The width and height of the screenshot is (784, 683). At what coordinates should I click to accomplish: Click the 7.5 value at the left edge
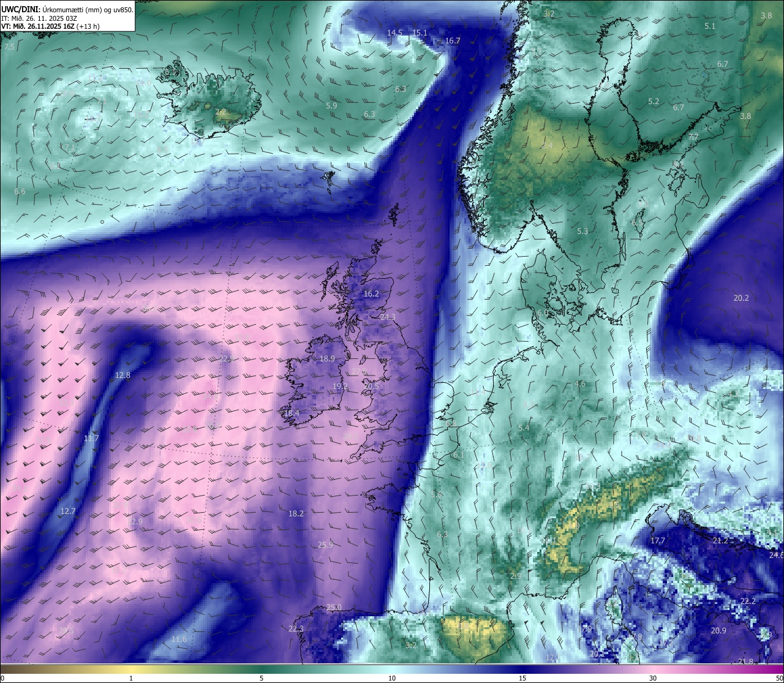click(x=9, y=47)
